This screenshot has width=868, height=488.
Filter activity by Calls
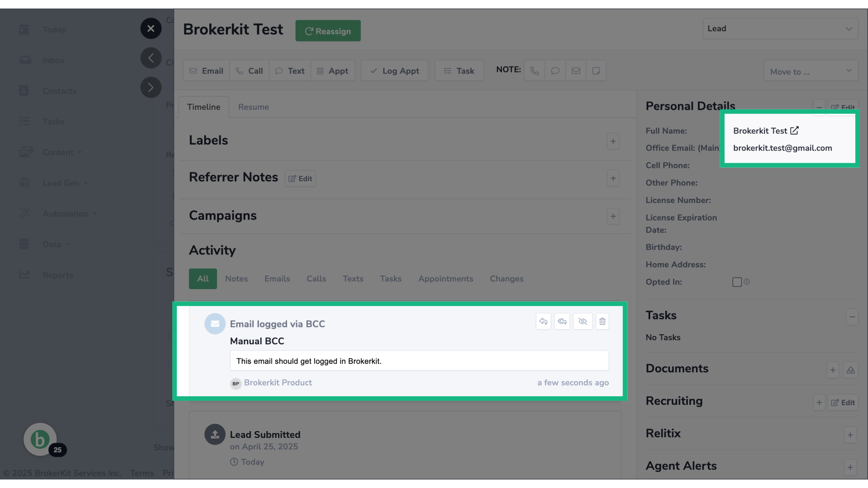pyautogui.click(x=316, y=279)
